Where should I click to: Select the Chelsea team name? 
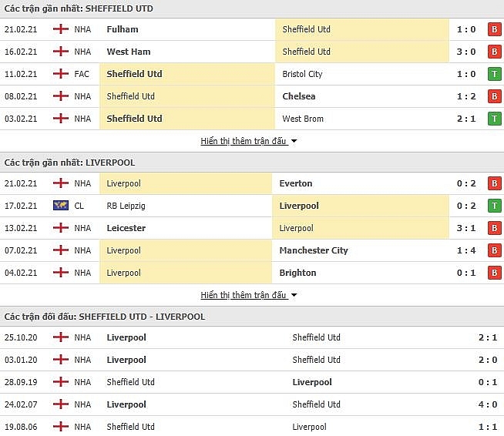click(x=299, y=96)
